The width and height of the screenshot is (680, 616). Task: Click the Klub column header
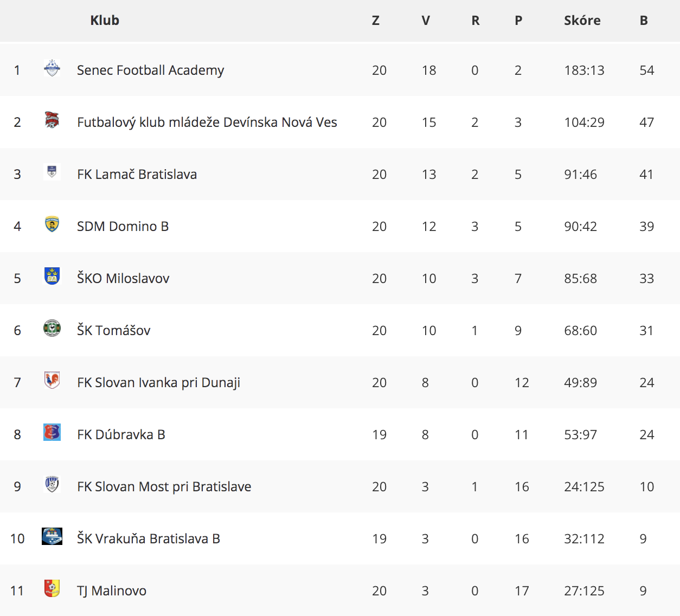[105, 21]
